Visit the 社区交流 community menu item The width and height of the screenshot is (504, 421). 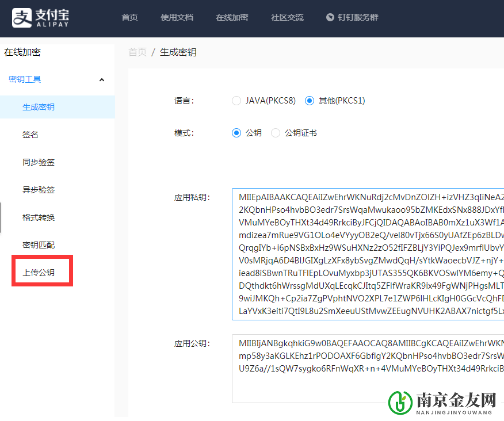point(287,17)
